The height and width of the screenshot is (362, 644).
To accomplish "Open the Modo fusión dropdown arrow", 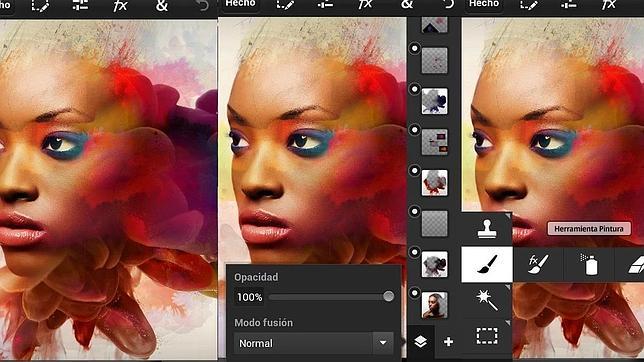I will tap(383, 343).
